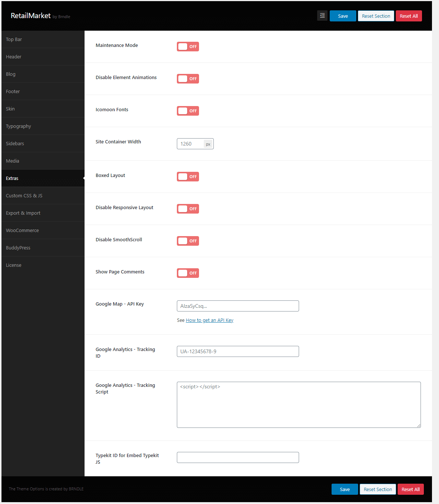Open the WooCommerce section

(x=43, y=230)
